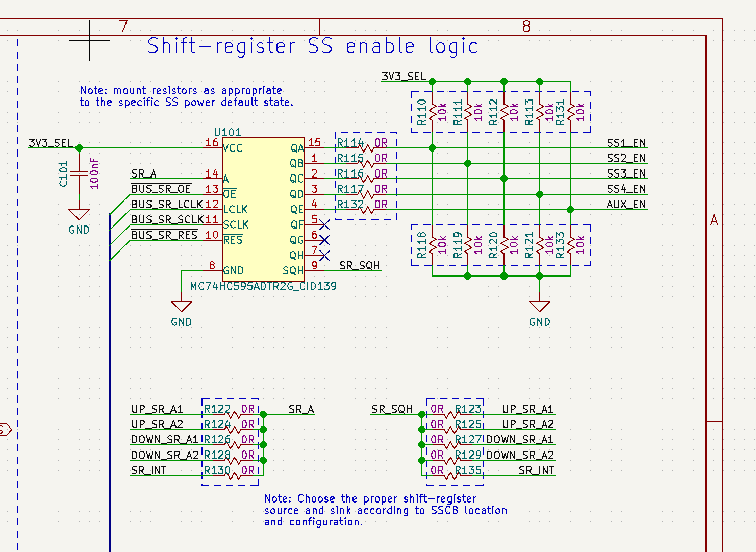Click the BUS_SR_OE bus entry label

(161, 189)
